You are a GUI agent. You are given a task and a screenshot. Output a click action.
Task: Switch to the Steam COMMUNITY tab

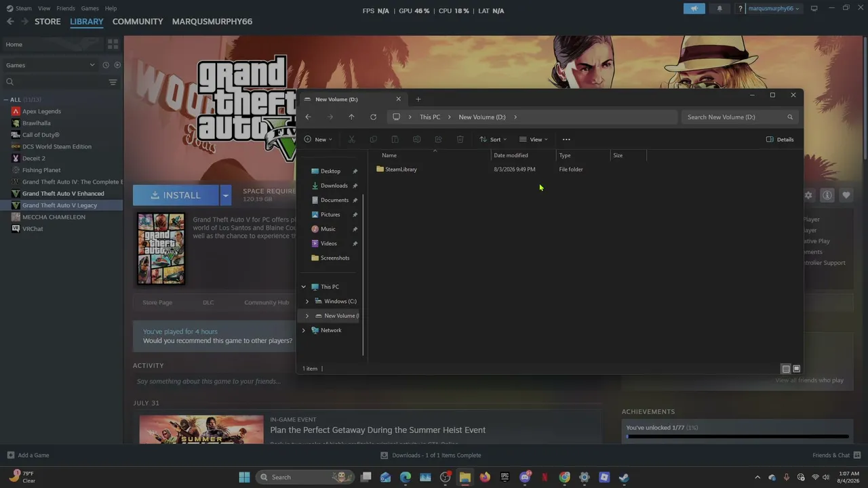pos(138,22)
